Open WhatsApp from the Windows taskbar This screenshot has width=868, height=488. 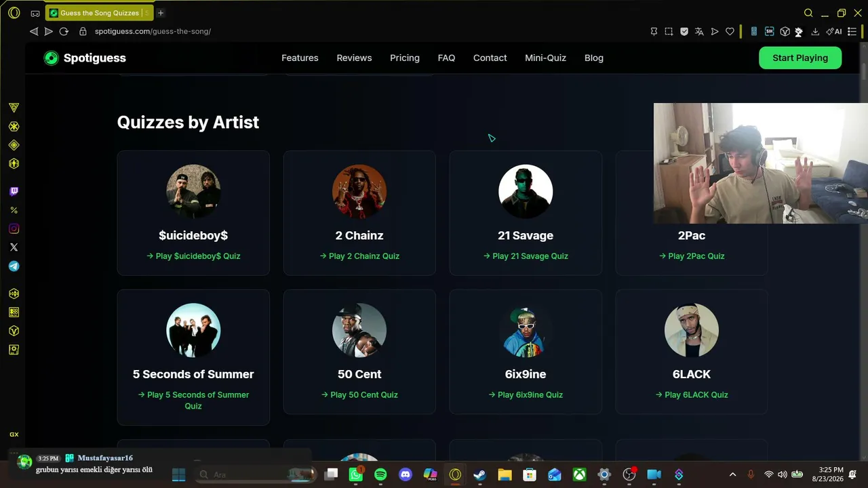356,474
